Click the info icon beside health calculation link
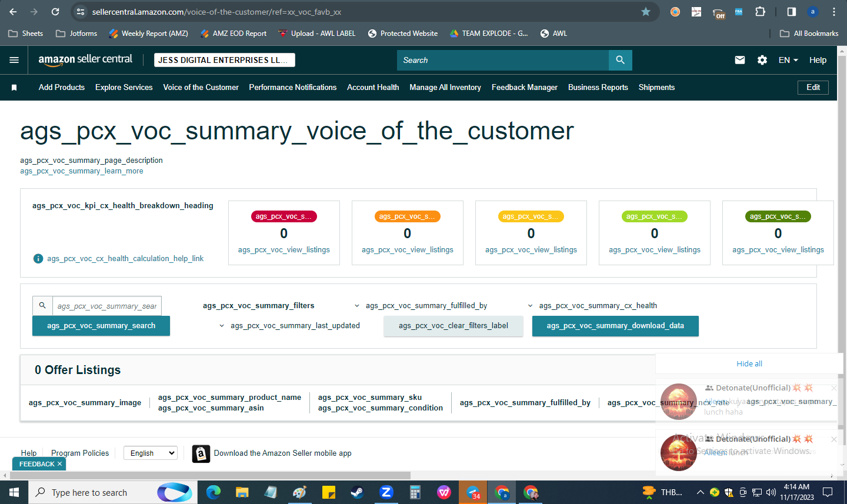This screenshot has height=504, width=847. (38, 259)
